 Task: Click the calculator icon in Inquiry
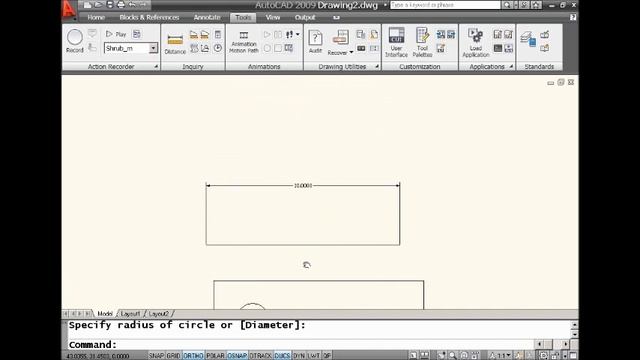[x=218, y=34]
